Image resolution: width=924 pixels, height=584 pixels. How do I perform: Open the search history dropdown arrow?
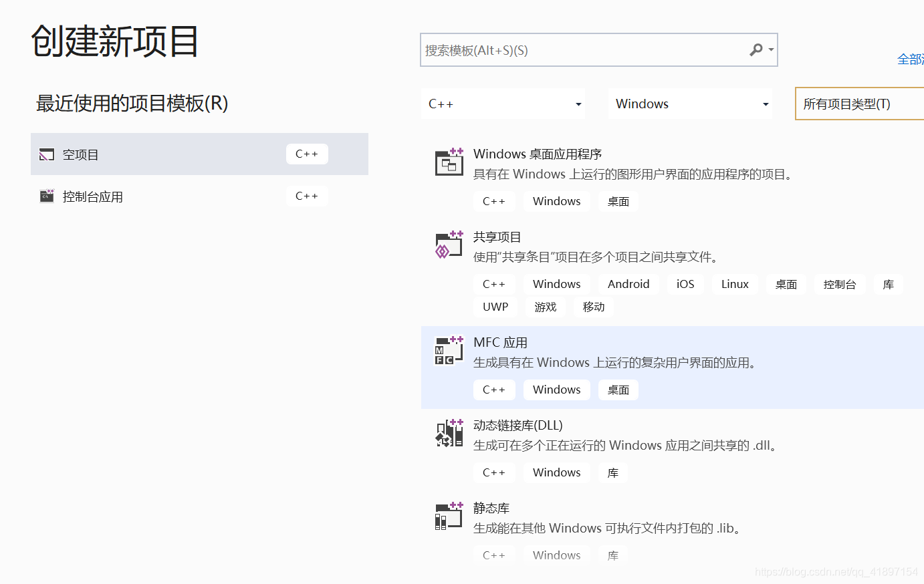(x=772, y=49)
